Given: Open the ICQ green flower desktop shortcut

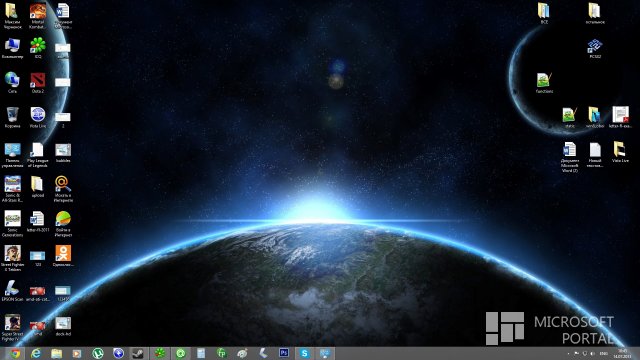Looking at the screenshot, I should coord(38,48).
